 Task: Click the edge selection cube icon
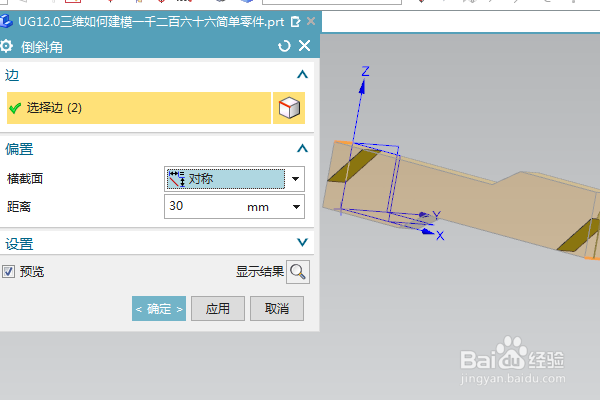click(289, 108)
